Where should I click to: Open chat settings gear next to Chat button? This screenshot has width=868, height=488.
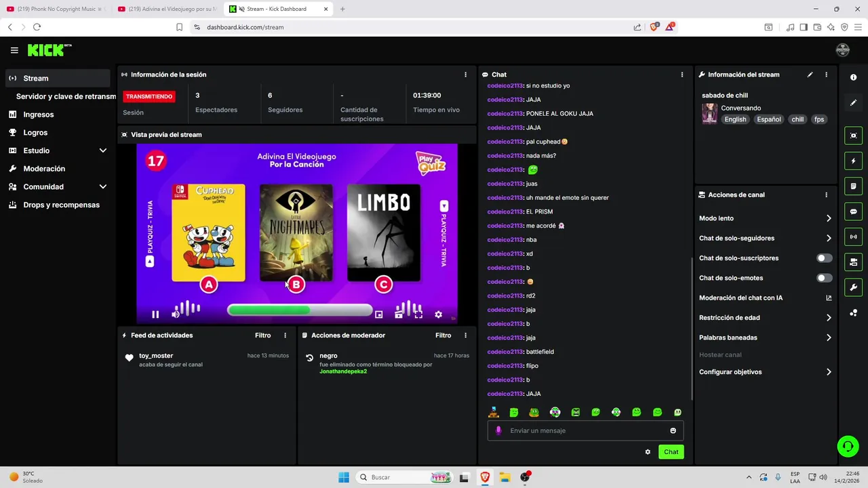click(x=648, y=452)
